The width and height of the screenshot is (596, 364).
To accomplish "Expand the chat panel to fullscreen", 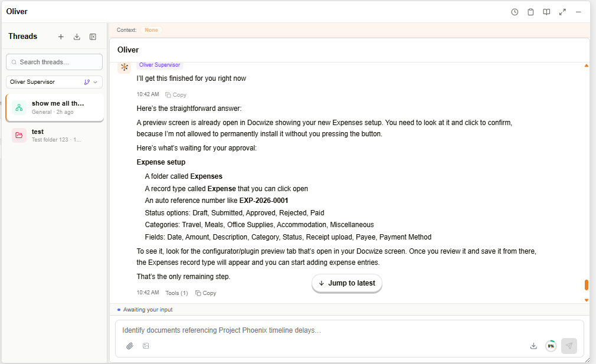I will pyautogui.click(x=562, y=12).
